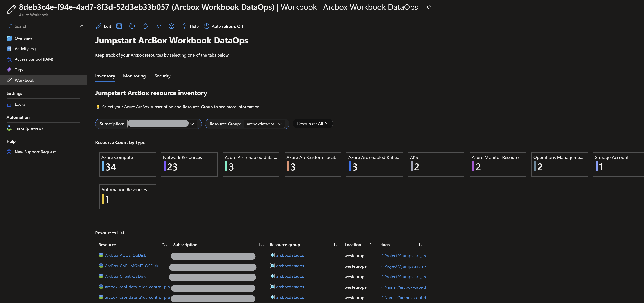Open Overview in the left menu
Screen dimensions: 644x303
[x=23, y=38]
